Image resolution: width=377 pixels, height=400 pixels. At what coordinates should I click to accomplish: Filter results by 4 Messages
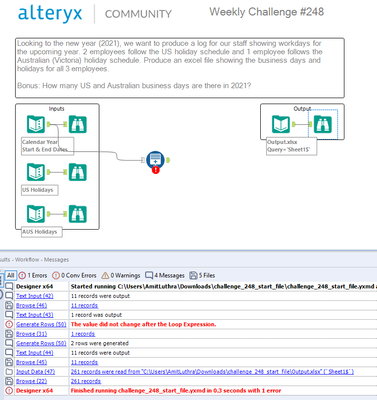tap(165, 276)
